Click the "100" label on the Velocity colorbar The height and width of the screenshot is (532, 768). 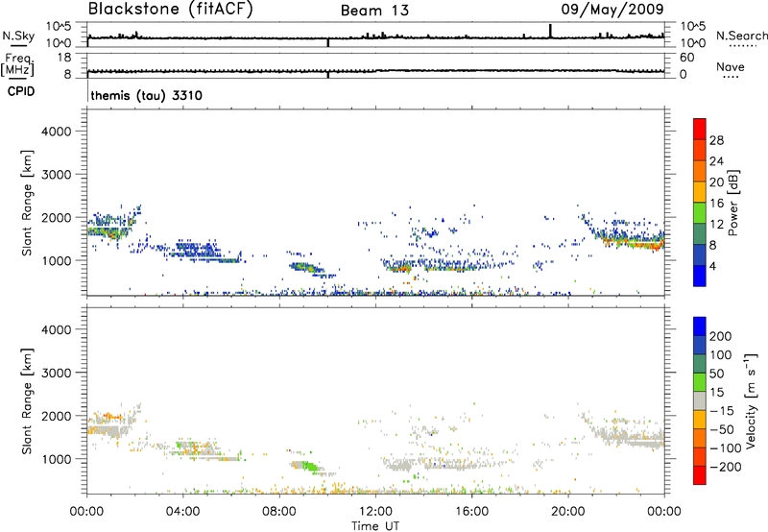(x=721, y=355)
